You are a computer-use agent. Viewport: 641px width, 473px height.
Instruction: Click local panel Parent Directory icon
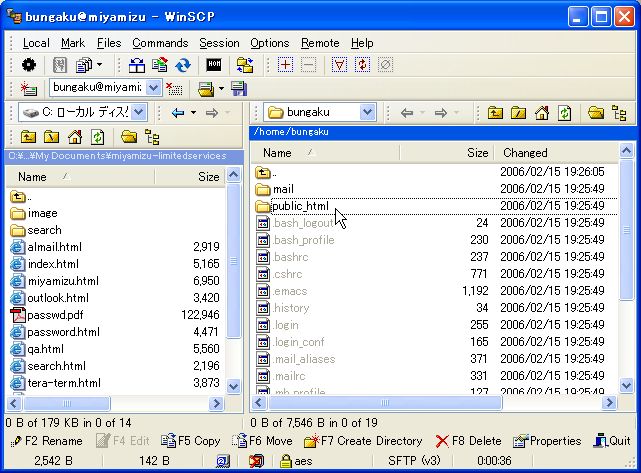click(x=28, y=137)
